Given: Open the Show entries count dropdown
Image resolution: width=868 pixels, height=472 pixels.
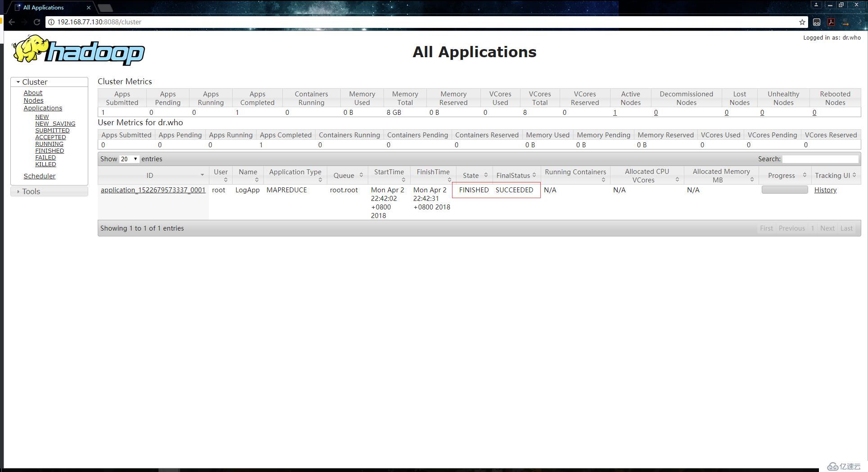Looking at the screenshot, I should 129,159.
